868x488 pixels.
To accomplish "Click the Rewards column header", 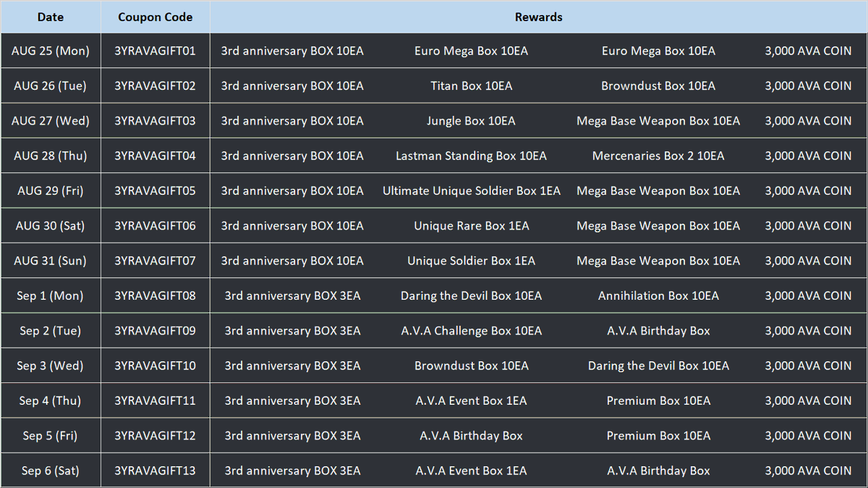I will pos(538,17).
